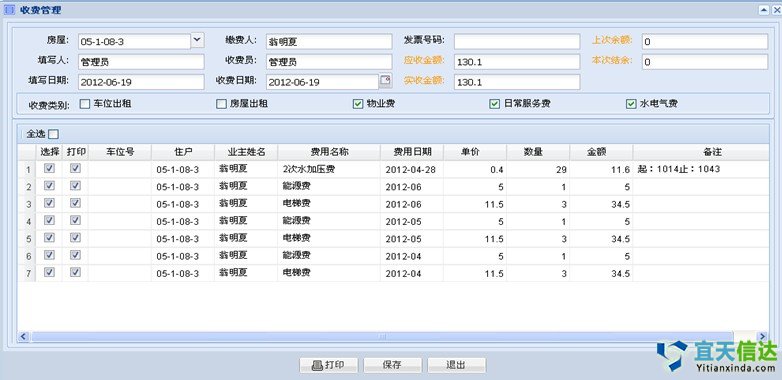
Task: Uncheck 打印 checkbox for row 1
Action: [75, 169]
